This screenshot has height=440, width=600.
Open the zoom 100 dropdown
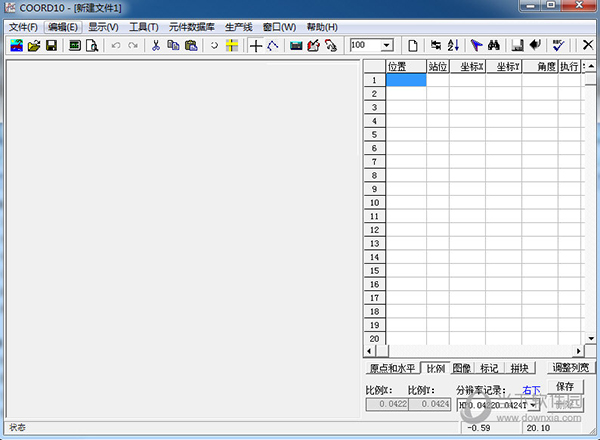[x=387, y=46]
